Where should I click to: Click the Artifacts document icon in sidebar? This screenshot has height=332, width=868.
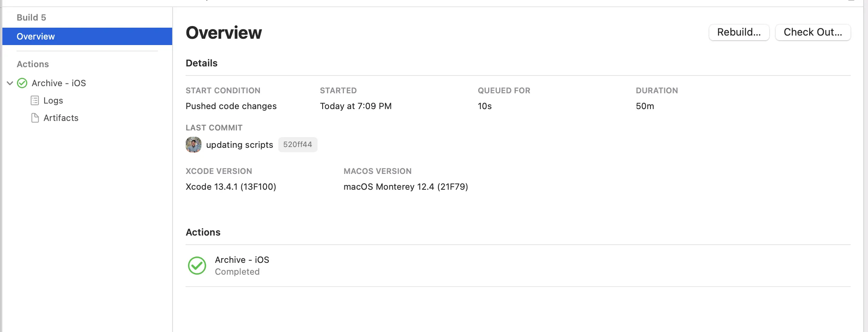tap(35, 118)
